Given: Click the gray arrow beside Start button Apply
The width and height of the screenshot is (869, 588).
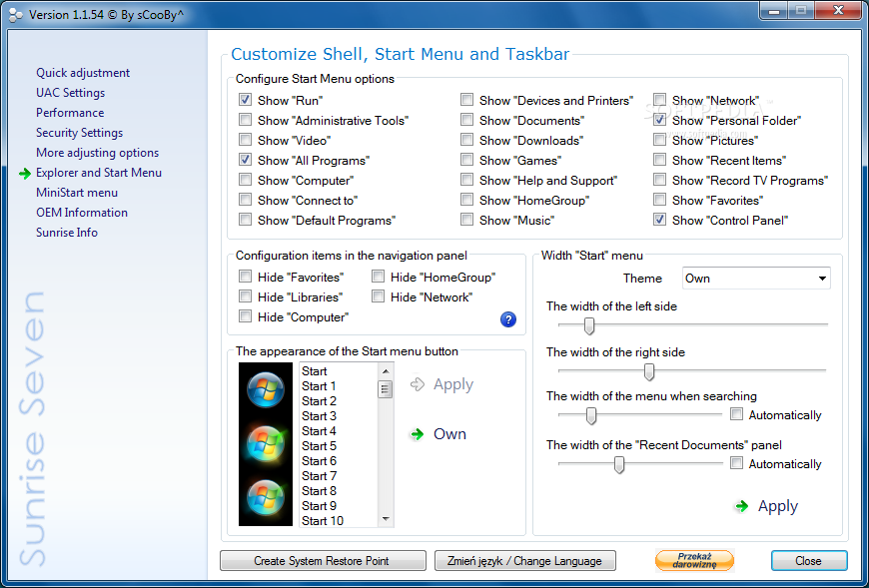Looking at the screenshot, I should coord(417,384).
